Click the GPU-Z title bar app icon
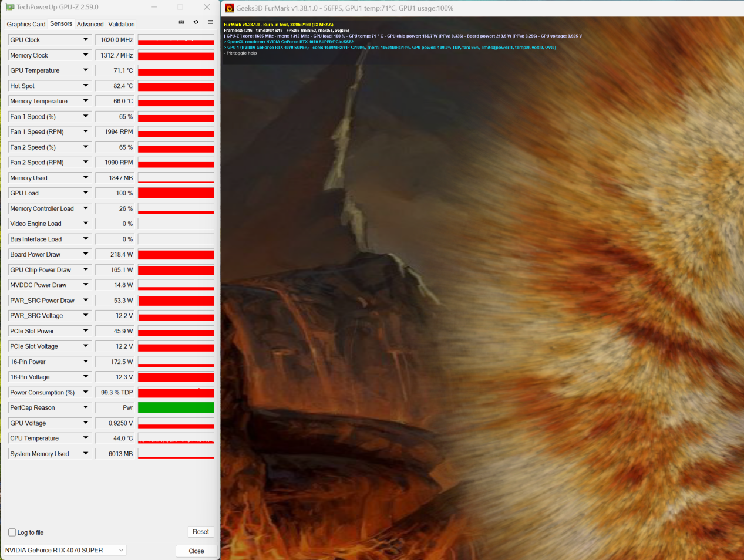 [x=10, y=7]
